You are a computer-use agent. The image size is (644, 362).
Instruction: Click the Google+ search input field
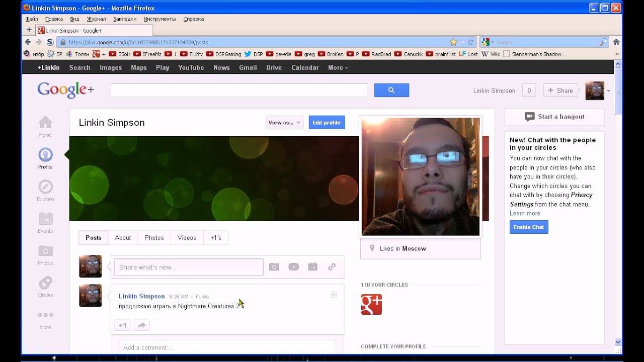pos(239,90)
